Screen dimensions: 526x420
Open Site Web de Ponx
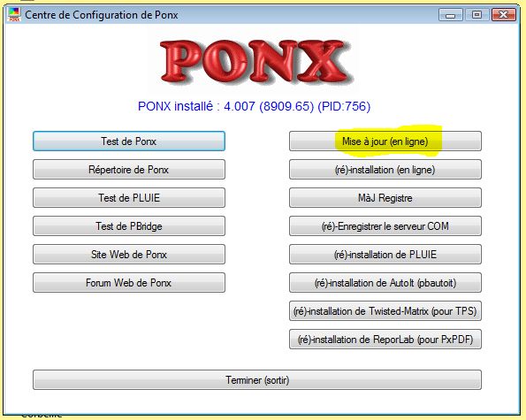click(129, 255)
